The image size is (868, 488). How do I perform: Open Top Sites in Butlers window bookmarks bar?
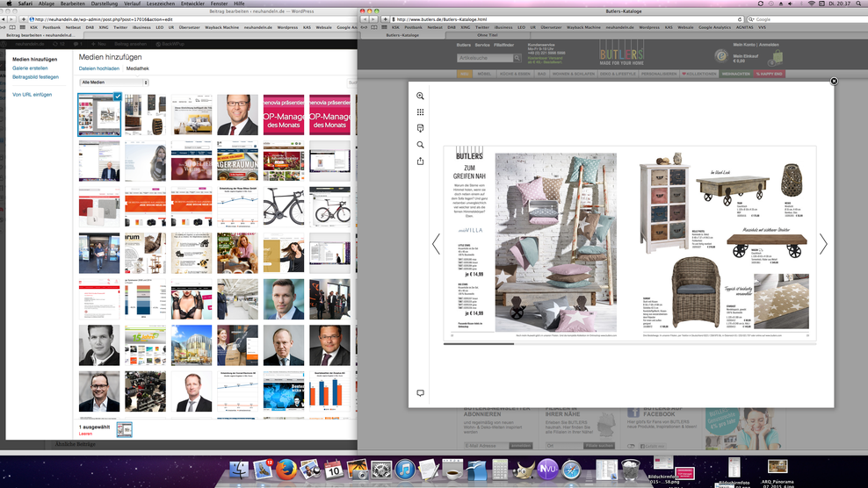pos(384,27)
